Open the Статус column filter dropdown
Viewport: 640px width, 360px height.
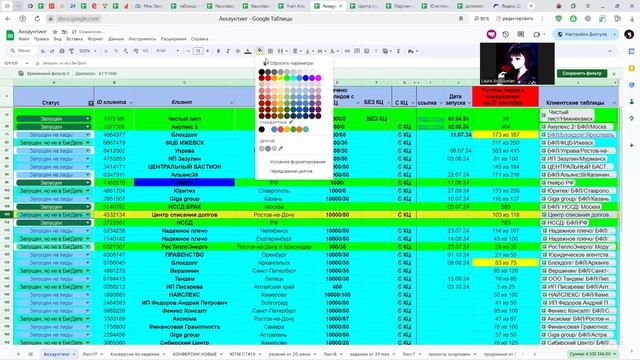pyautogui.click(x=91, y=103)
